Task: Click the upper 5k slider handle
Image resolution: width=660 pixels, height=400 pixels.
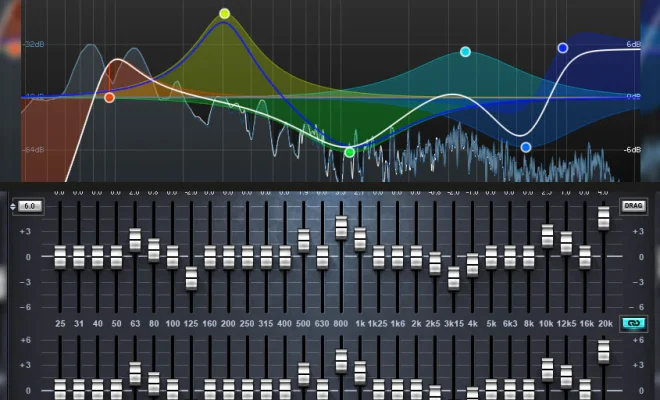Action: (x=491, y=257)
